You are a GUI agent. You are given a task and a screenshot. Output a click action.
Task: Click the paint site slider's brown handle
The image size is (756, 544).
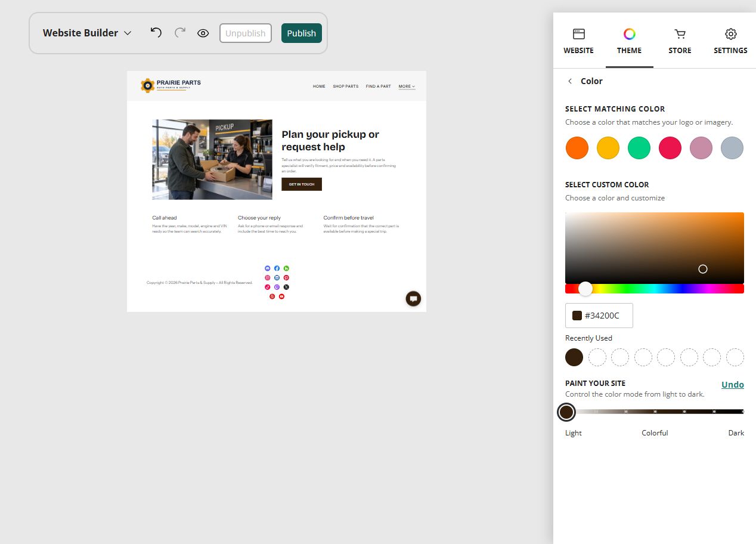(x=566, y=412)
